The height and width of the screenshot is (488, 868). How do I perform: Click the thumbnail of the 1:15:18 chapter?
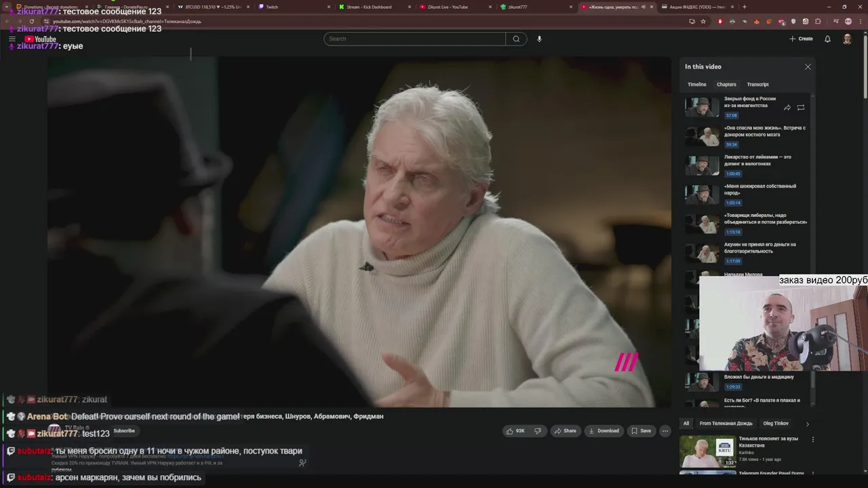[x=702, y=224]
